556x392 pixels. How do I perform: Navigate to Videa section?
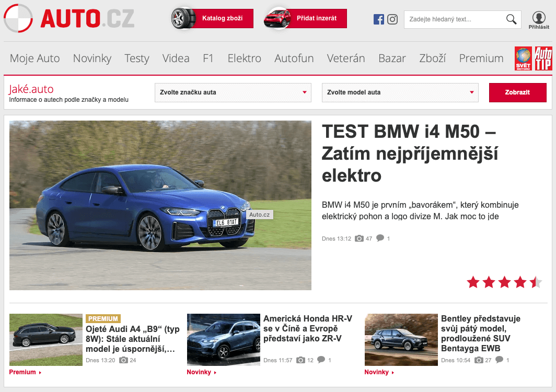pyautogui.click(x=176, y=58)
